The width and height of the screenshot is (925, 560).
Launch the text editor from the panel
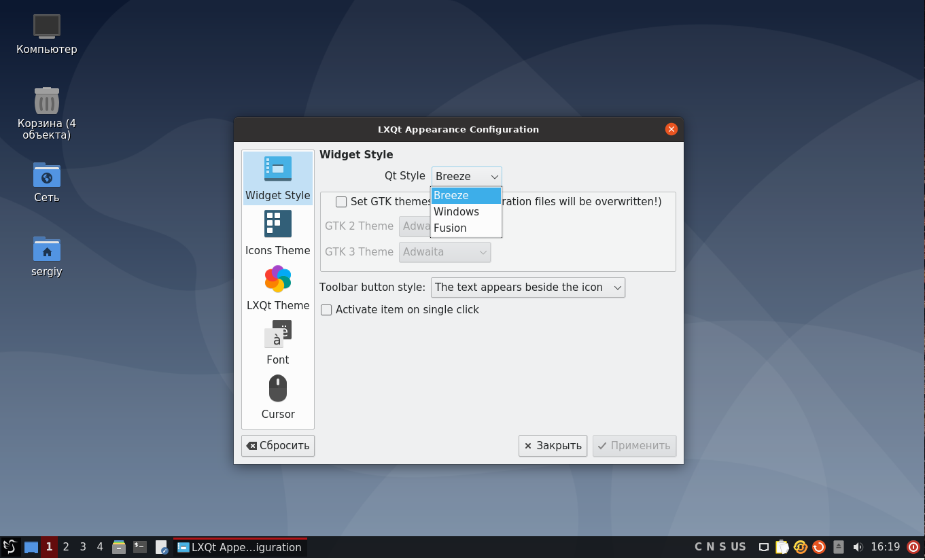point(161,547)
